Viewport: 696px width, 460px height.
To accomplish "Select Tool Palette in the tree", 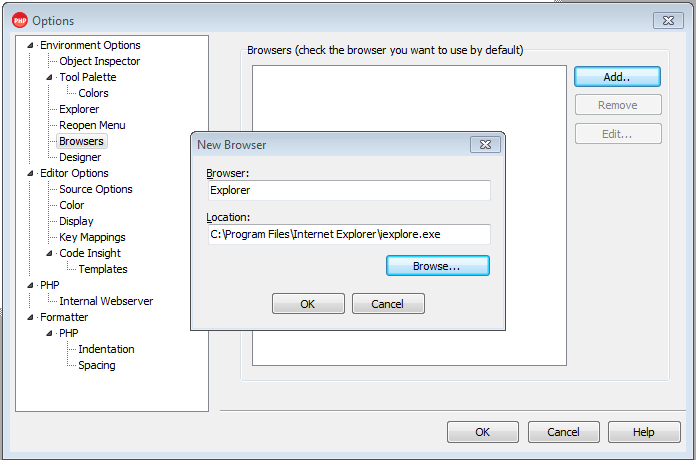I will coord(88,77).
